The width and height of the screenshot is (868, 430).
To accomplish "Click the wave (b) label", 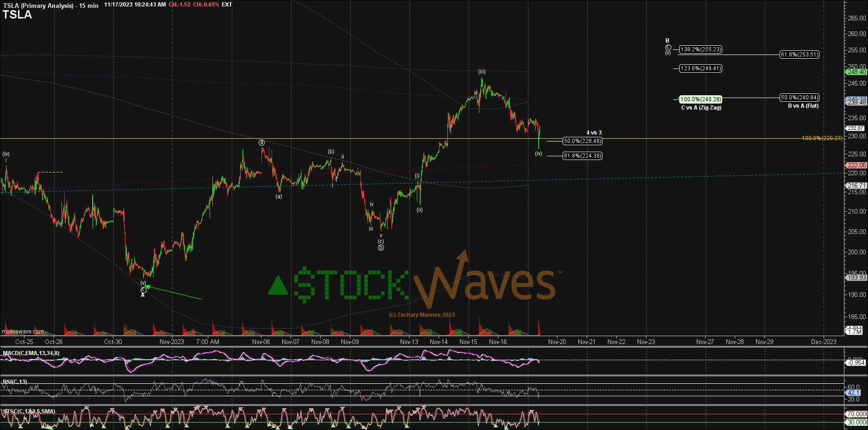I will tap(331, 152).
